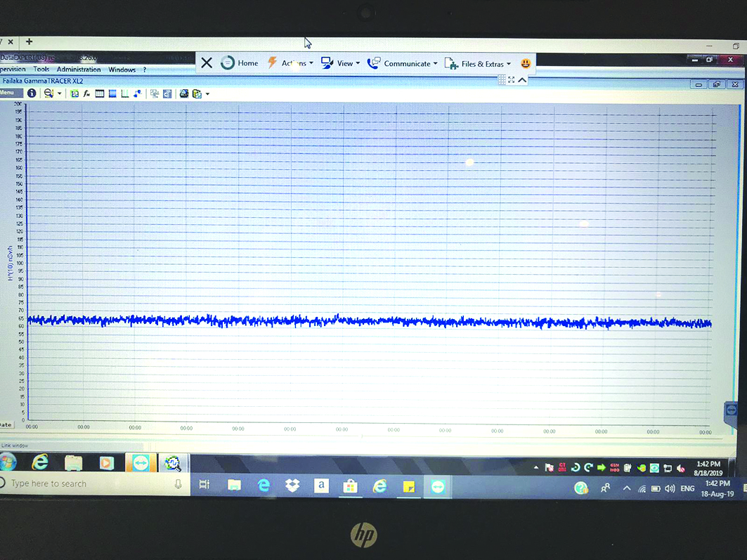Image resolution: width=747 pixels, height=560 pixels.
Task: Expand the TeamViewer Actions dropdown
Action: (291, 63)
